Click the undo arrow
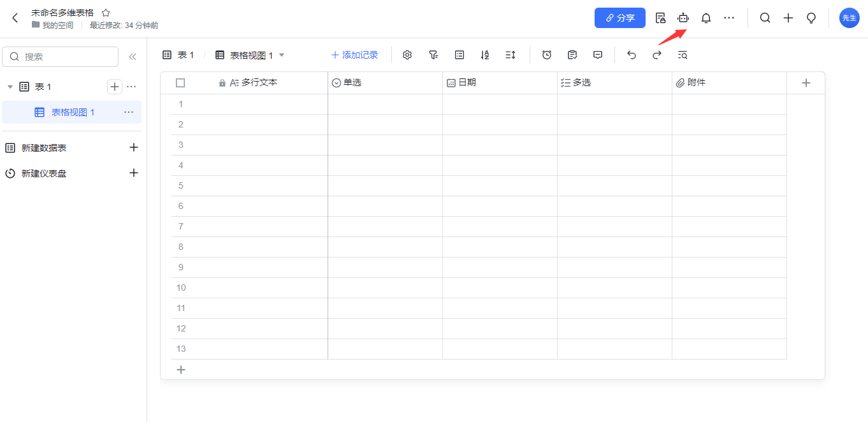Viewport: 868px width, 422px height. click(x=632, y=55)
